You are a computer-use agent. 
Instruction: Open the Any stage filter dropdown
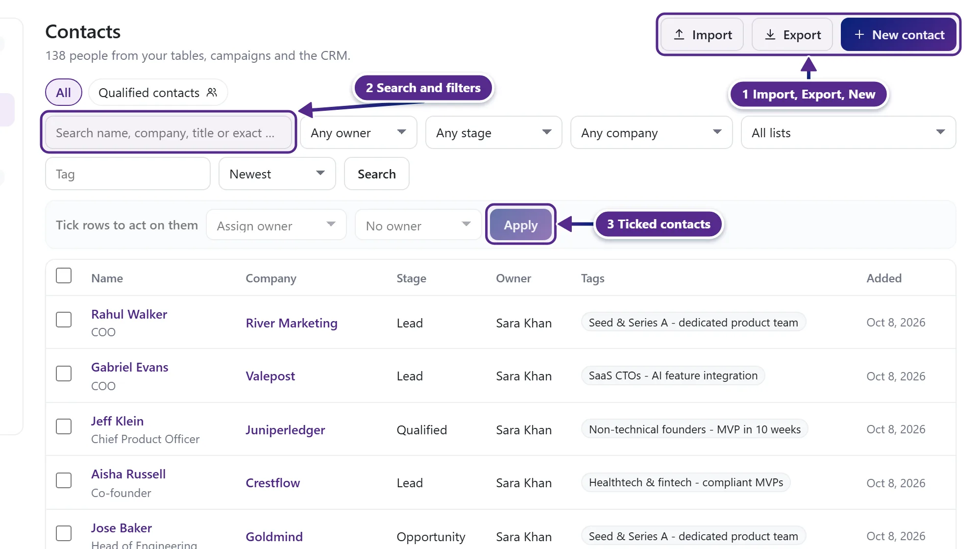[493, 132]
